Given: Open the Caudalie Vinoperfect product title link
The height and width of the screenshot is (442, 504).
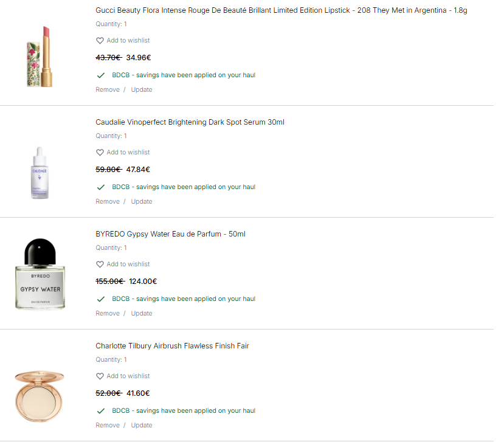Looking at the screenshot, I should tap(190, 122).
